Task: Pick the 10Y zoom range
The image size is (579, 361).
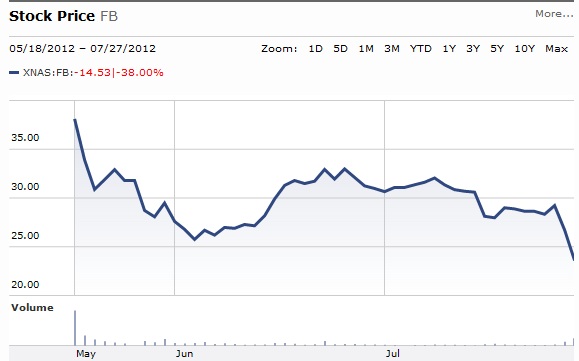Action: coord(525,49)
